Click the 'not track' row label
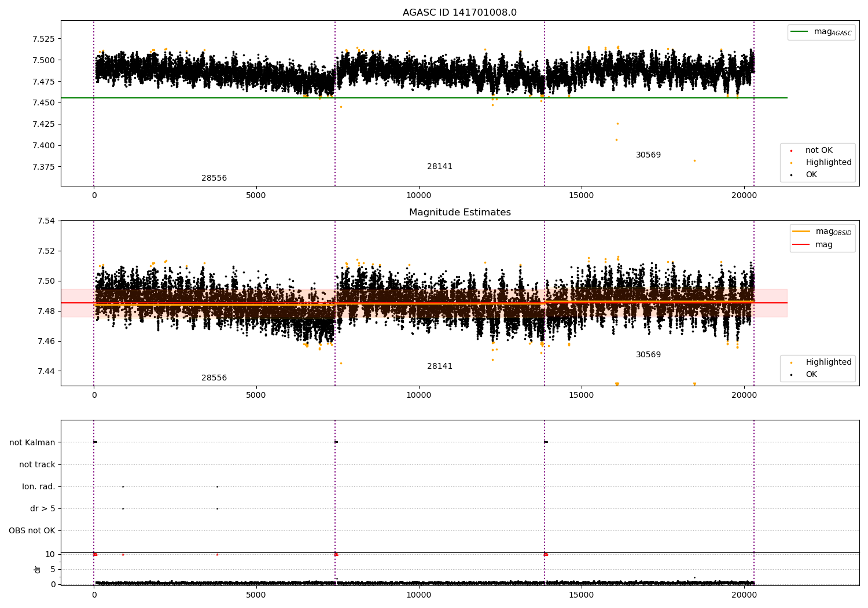The width and height of the screenshot is (868, 608). point(37,465)
